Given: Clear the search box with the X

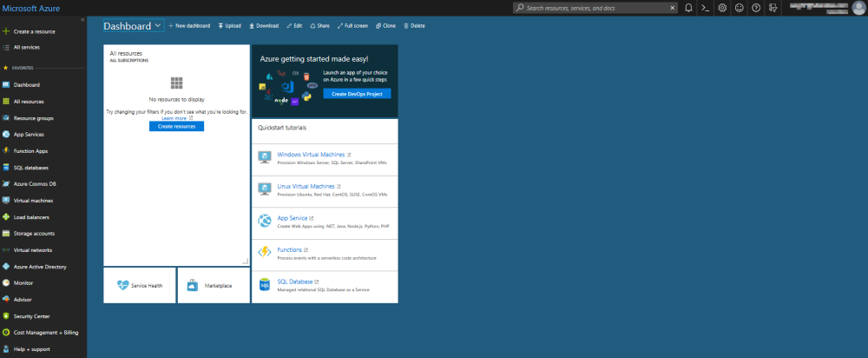Looking at the screenshot, I should 672,8.
